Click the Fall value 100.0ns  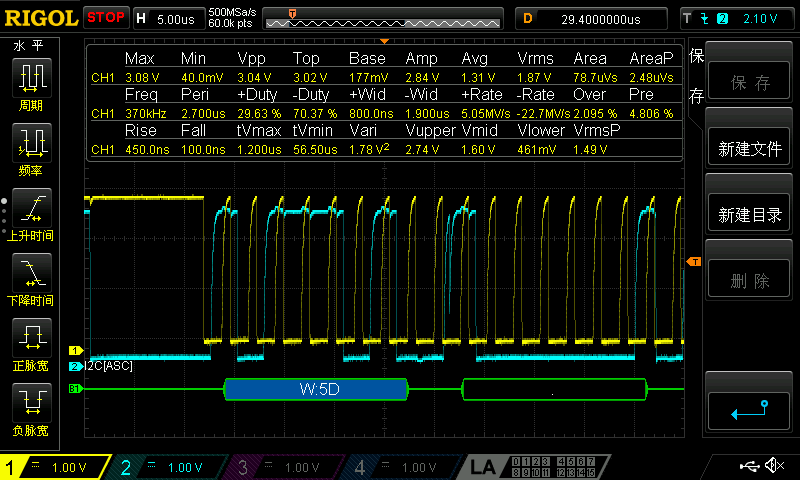tap(203, 149)
